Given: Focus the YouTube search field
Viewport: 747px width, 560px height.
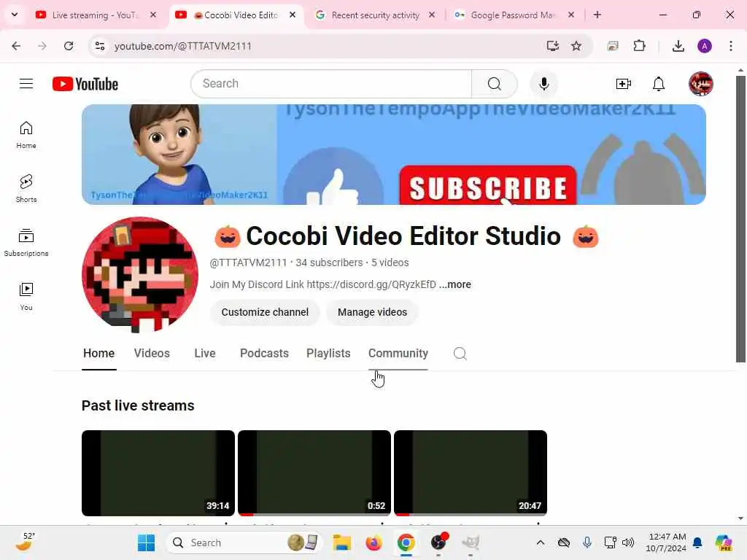Looking at the screenshot, I should [331, 84].
